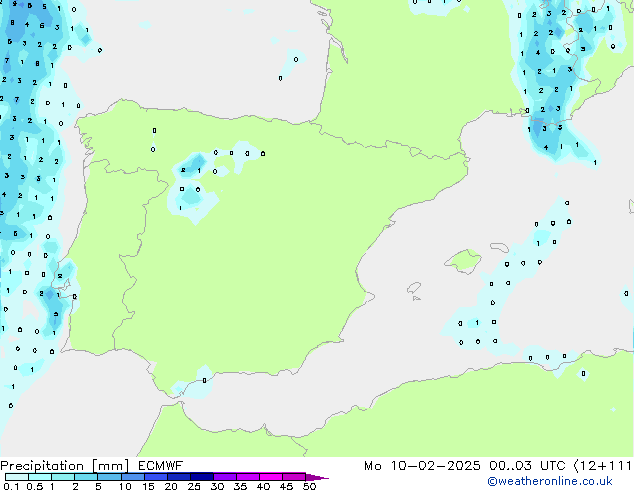Click the 30–35 mm purple legend swatch

point(224,477)
